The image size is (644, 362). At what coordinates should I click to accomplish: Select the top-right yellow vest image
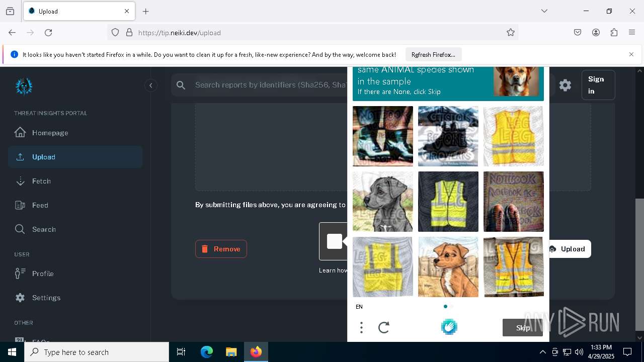(514, 136)
